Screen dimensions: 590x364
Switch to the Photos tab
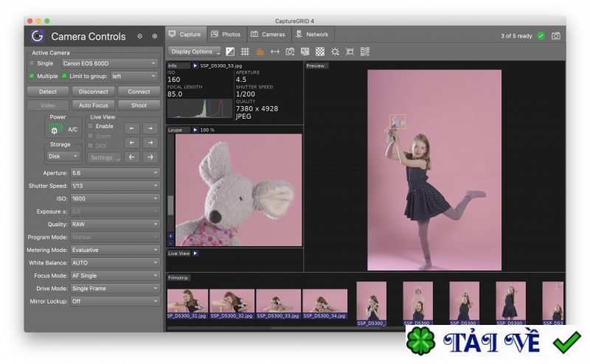226,34
